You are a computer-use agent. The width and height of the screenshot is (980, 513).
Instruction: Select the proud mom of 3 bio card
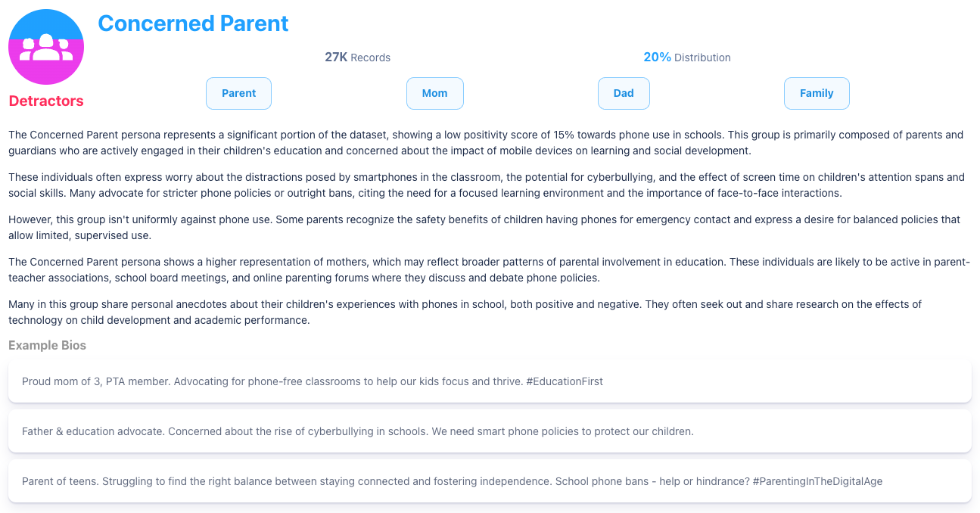489,381
